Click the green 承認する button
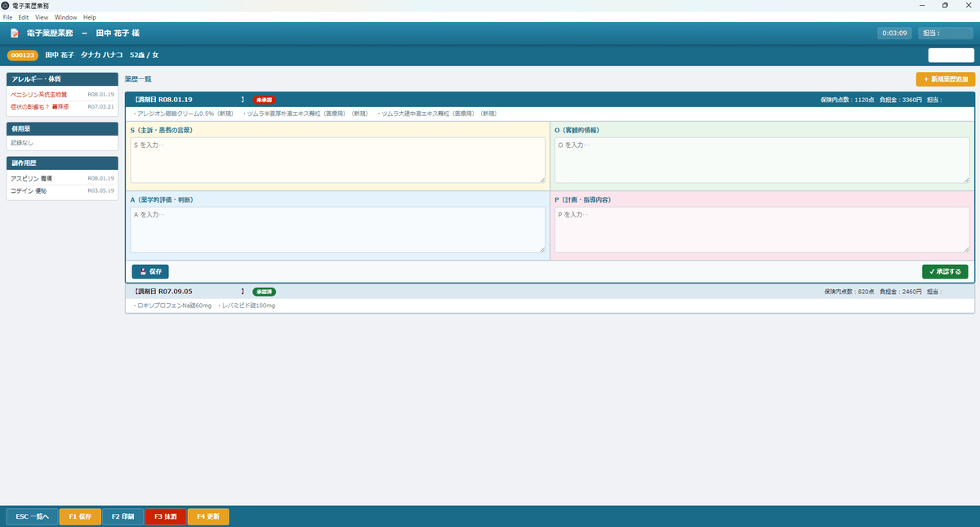980x527 pixels. pos(945,271)
